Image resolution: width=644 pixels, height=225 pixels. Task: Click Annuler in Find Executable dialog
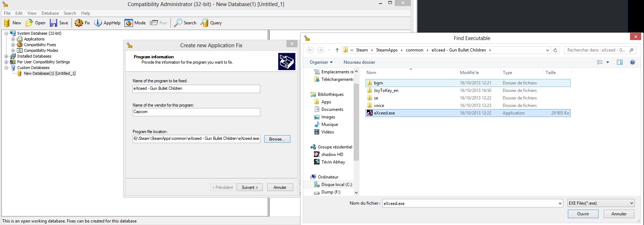pos(619,214)
